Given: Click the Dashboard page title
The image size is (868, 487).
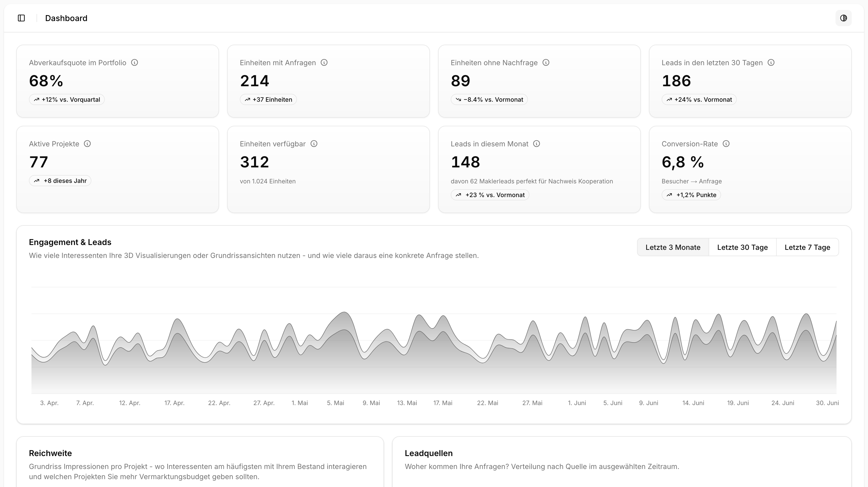Looking at the screenshot, I should [66, 18].
